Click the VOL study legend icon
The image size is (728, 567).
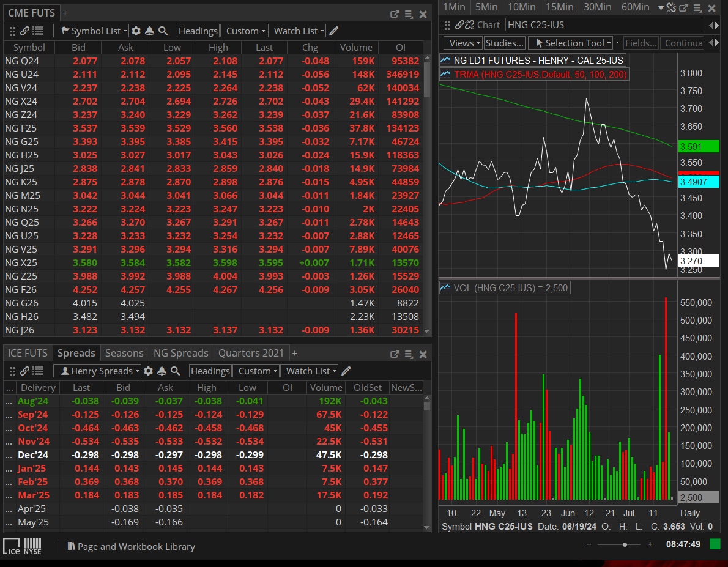[445, 287]
